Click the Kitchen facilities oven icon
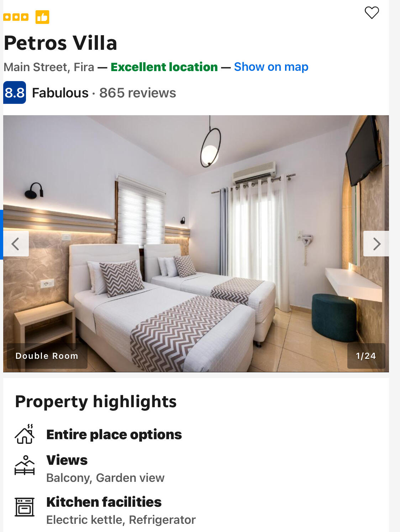Viewport: 400px width, 532px height. coord(25,507)
